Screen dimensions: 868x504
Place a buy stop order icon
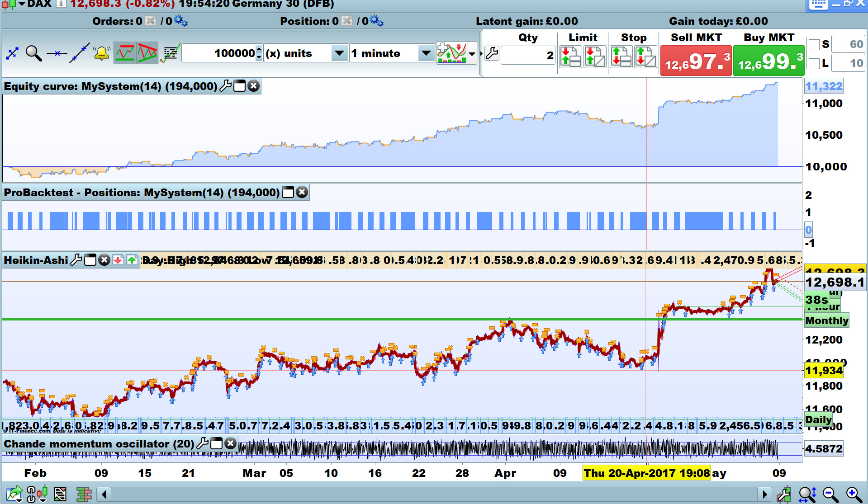(x=621, y=57)
